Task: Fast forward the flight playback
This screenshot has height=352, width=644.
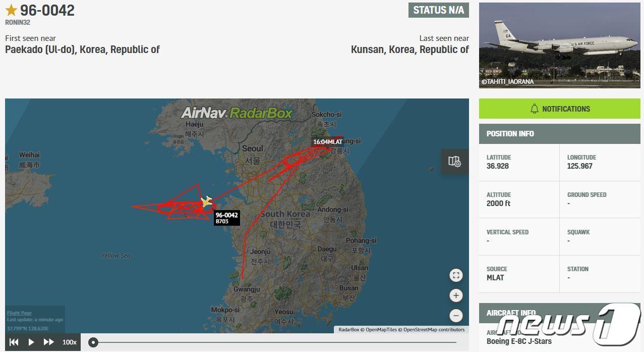Action: tap(48, 342)
